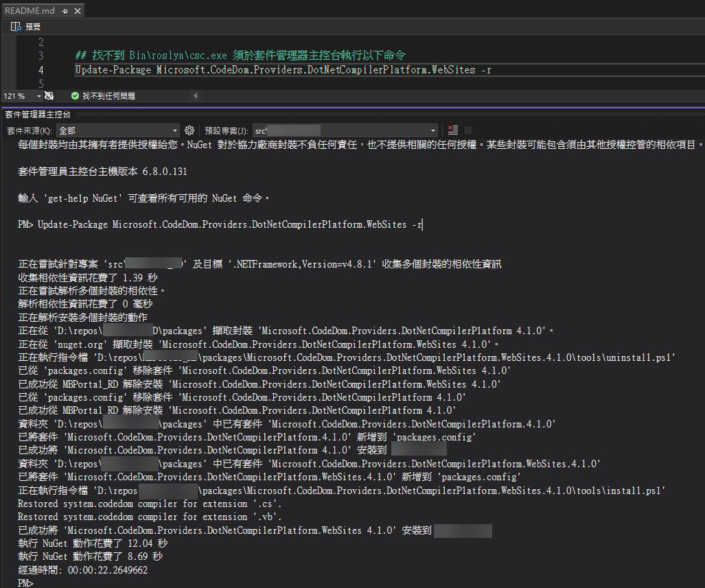Expand the 預設專案 default project dropdown
This screenshot has height=588, width=705.
point(345,130)
